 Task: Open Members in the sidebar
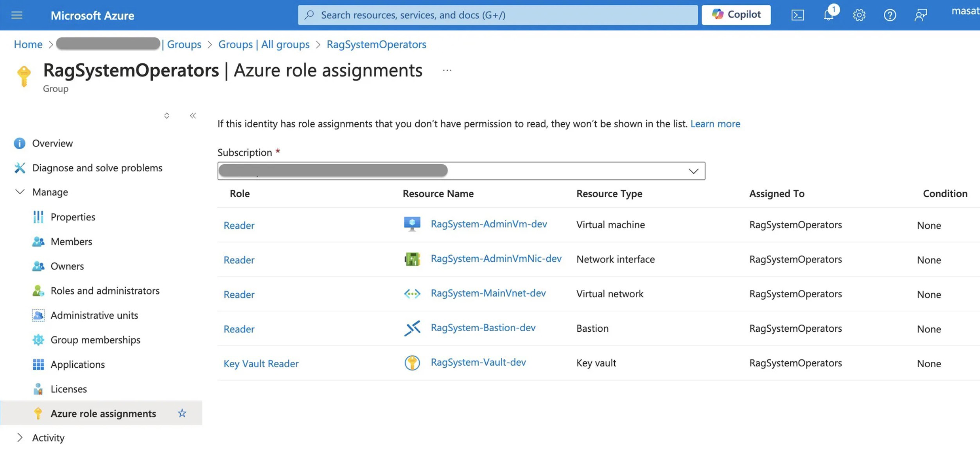click(x=71, y=241)
